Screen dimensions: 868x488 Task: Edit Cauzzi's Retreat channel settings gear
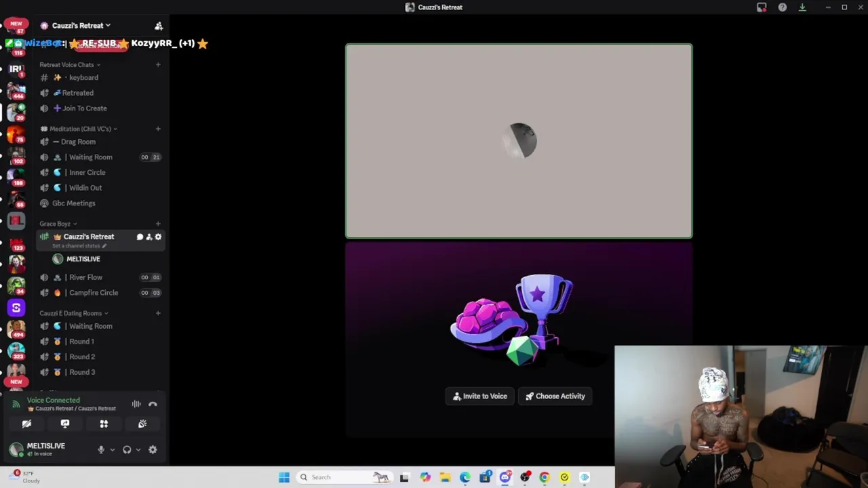[x=158, y=237]
